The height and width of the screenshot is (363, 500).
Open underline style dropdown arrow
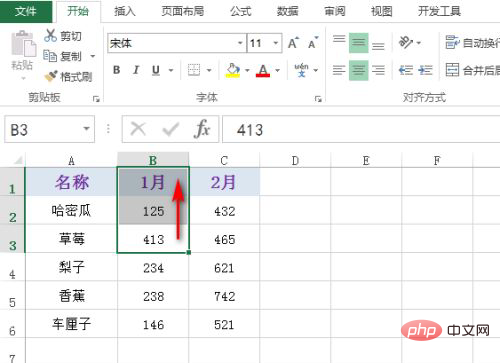pos(171,70)
